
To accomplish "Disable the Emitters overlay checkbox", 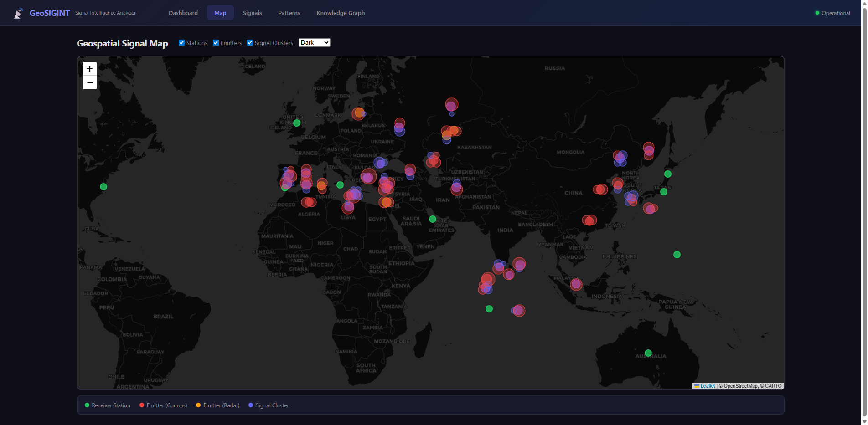I will [x=215, y=42].
